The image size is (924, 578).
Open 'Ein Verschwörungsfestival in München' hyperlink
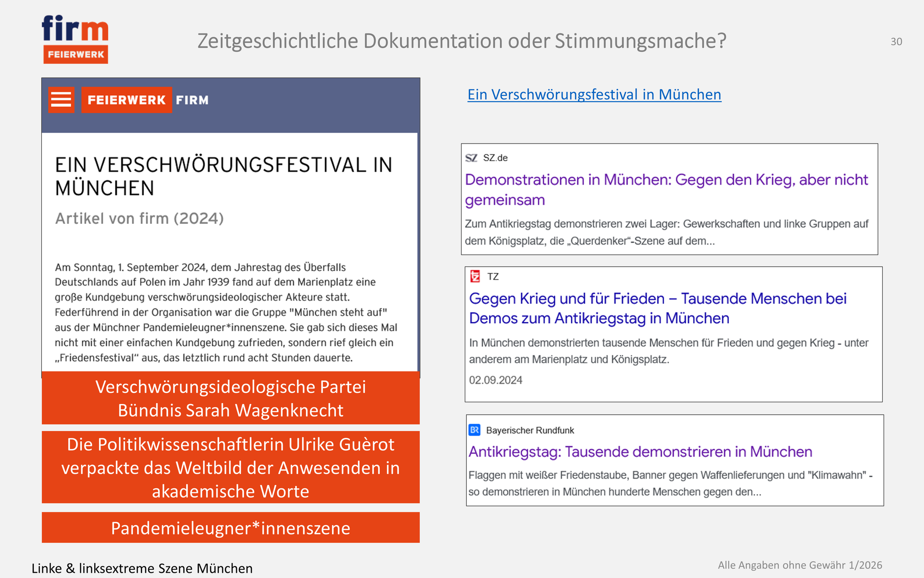pyautogui.click(x=594, y=94)
